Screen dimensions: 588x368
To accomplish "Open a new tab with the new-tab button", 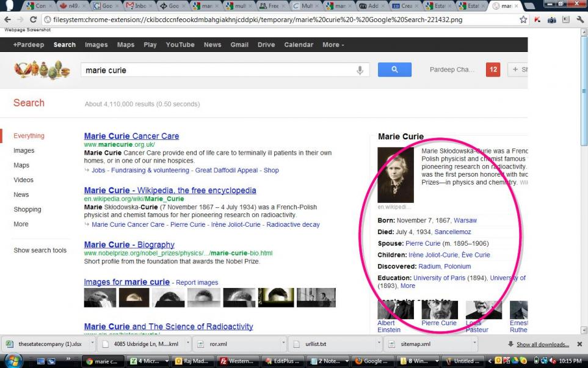I will pos(529,6).
